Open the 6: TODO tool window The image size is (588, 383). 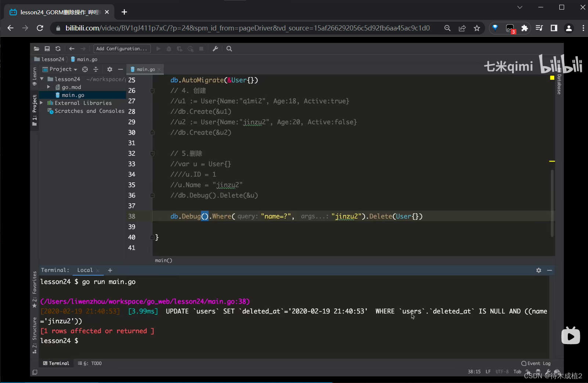pos(90,363)
